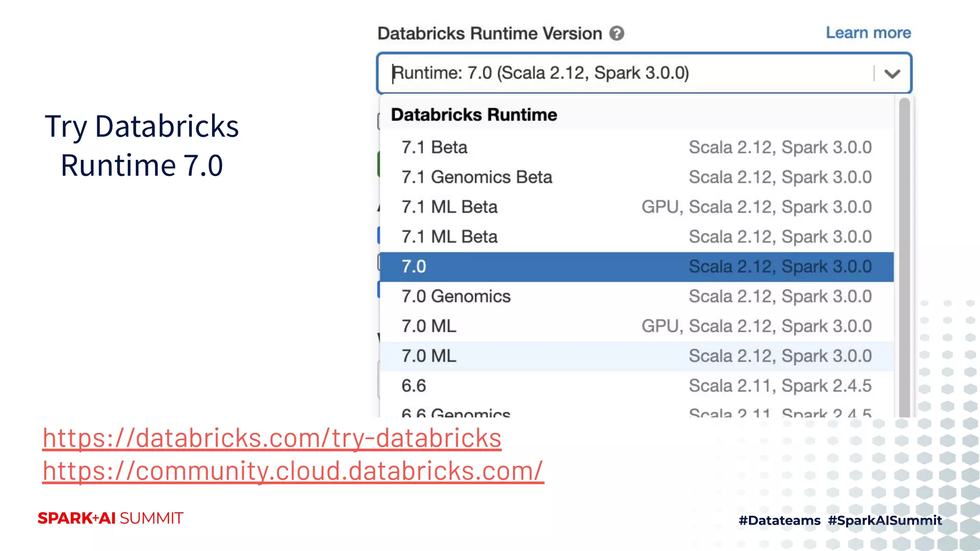This screenshot has height=551, width=980.
Task: Open the Learn more link
Action: click(869, 33)
